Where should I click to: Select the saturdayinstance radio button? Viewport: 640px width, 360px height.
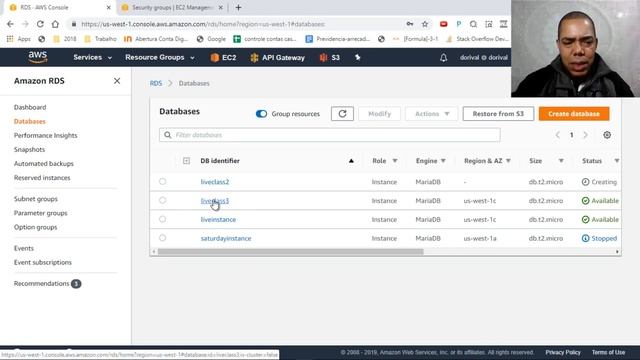(162, 238)
